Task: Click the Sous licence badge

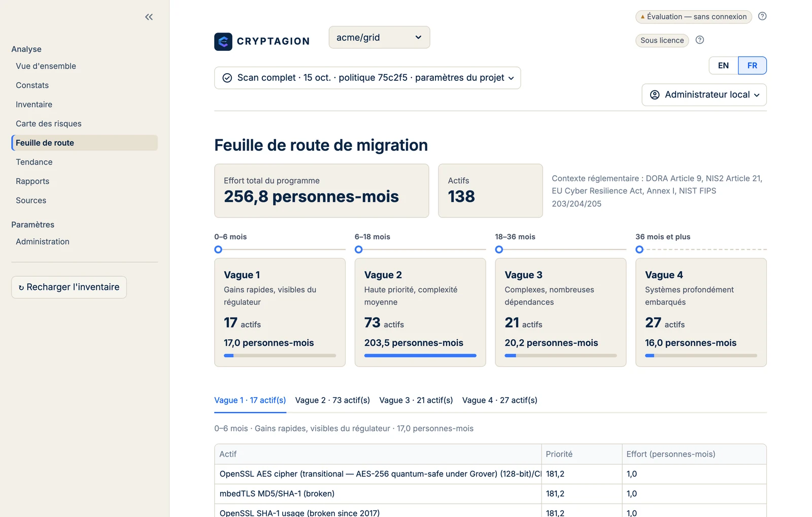Action: [662, 40]
